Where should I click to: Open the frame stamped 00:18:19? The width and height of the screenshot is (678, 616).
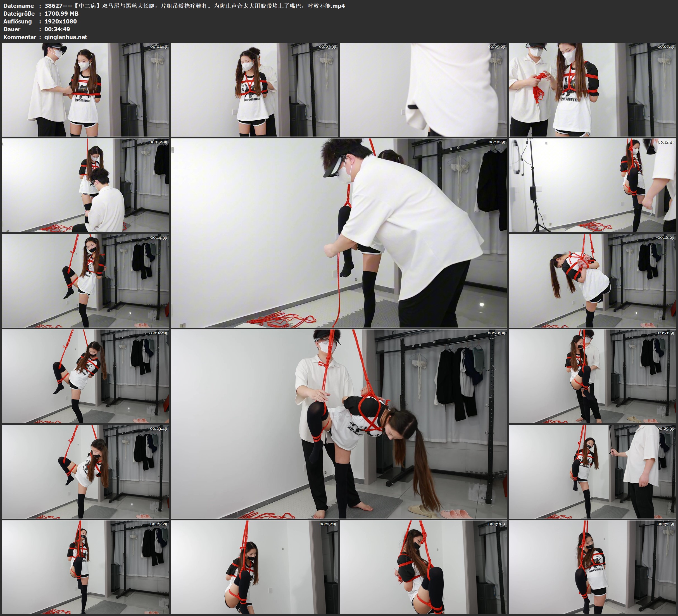click(x=85, y=376)
